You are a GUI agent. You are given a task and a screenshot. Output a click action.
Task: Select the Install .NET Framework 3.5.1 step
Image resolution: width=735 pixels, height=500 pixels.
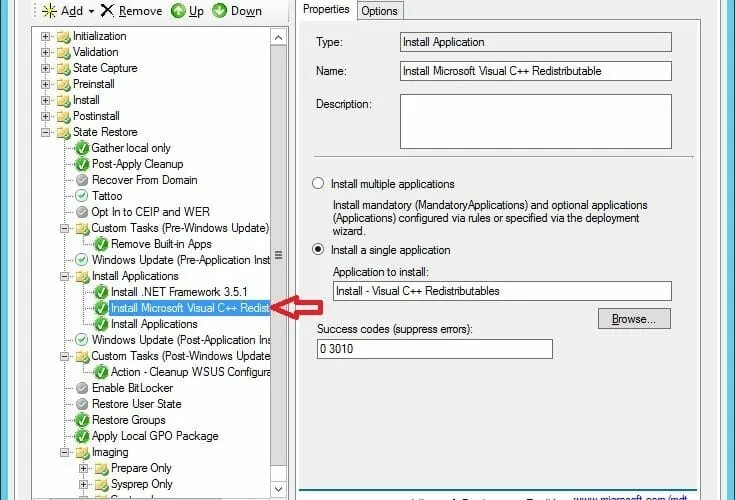pos(179,292)
